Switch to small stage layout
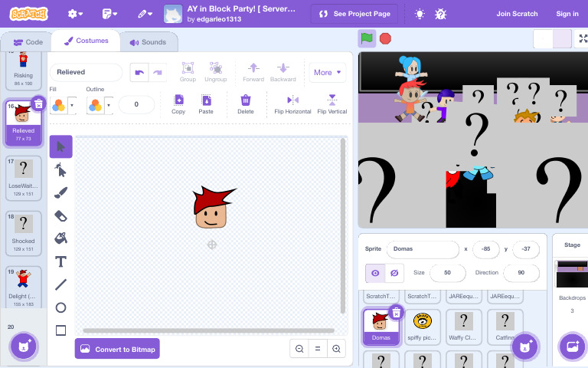 (x=543, y=38)
